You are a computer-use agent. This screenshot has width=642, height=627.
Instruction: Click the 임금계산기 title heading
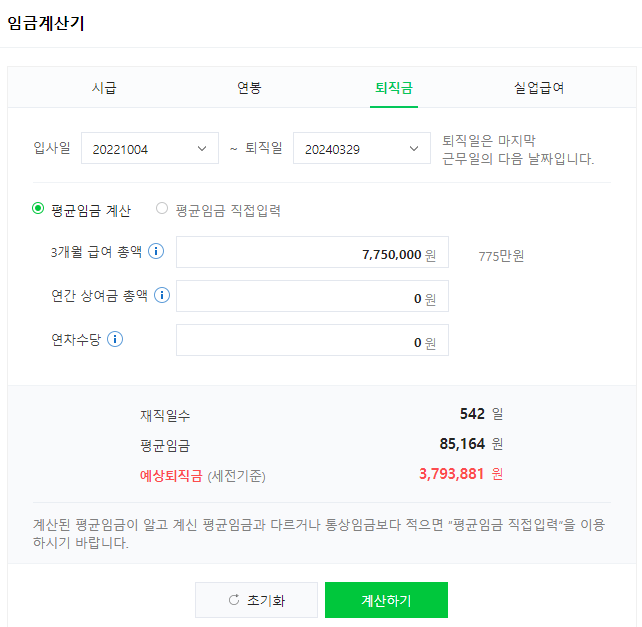pos(46,23)
